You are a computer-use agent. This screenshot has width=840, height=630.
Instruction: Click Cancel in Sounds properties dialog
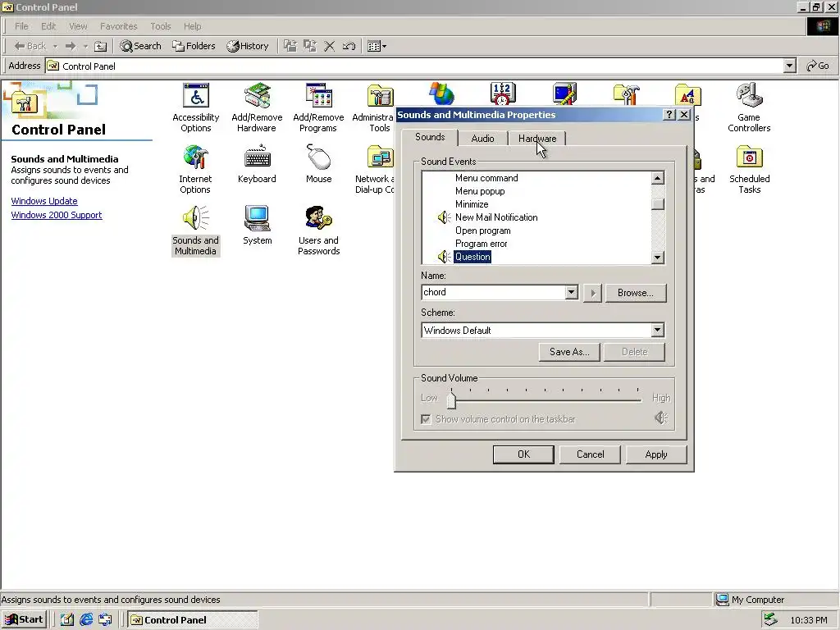click(590, 454)
